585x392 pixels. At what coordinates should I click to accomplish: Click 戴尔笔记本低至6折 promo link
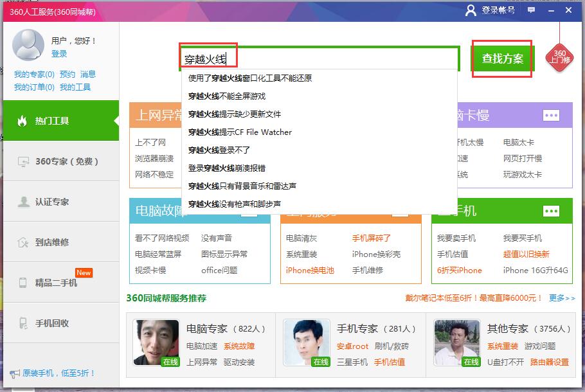pyautogui.click(x=473, y=298)
